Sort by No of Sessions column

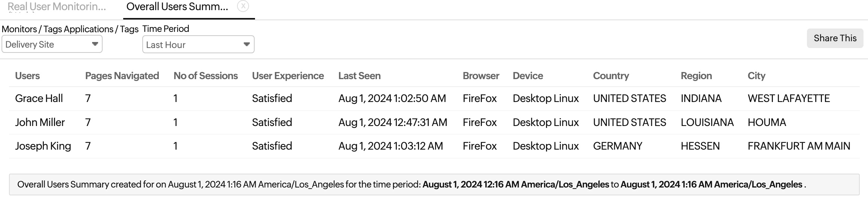pyautogui.click(x=206, y=76)
